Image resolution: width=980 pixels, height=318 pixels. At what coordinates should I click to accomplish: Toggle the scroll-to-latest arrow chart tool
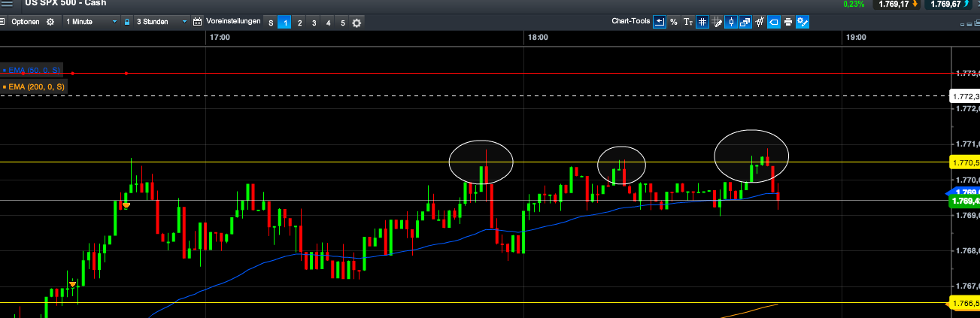click(x=660, y=22)
